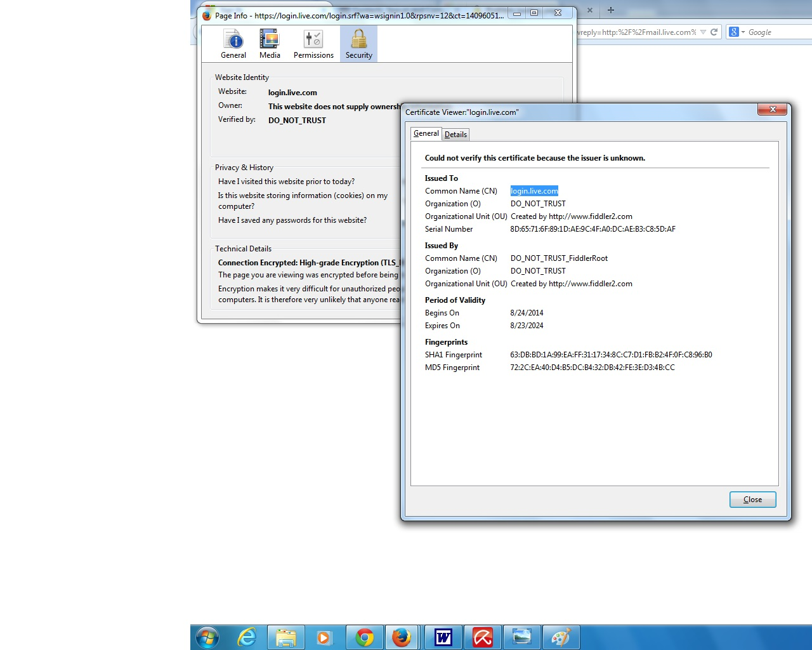Click the 8/24/2014 begin date
The width and height of the screenshot is (812, 650).
point(527,313)
